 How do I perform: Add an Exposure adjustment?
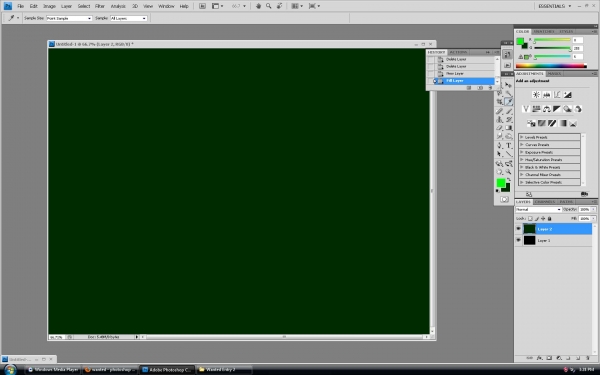pos(567,95)
